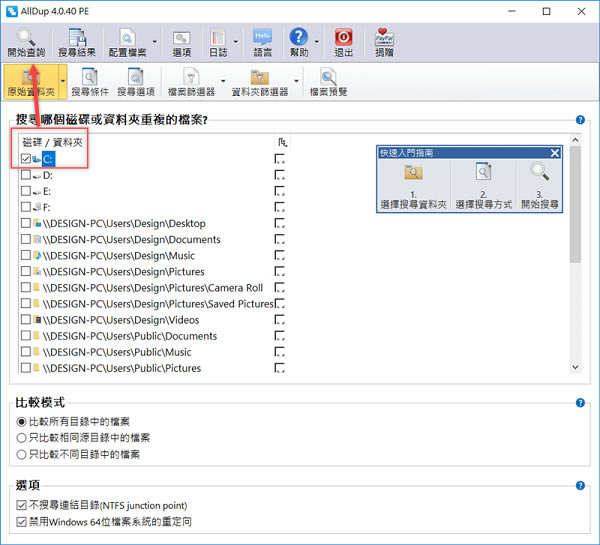
Task: Click the 開始查詢 magnifier icon
Action: tap(25, 38)
